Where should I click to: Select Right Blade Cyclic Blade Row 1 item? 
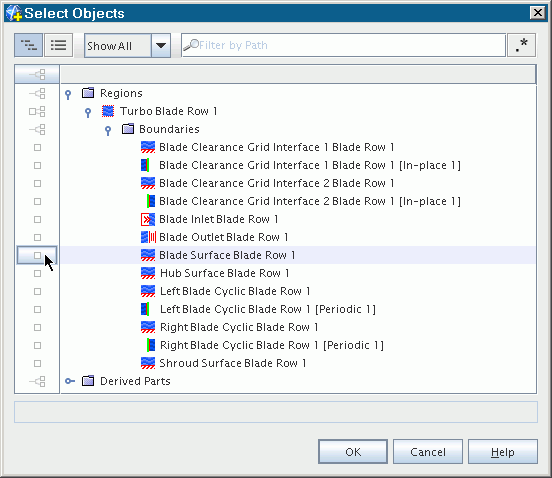pyautogui.click(x=239, y=327)
